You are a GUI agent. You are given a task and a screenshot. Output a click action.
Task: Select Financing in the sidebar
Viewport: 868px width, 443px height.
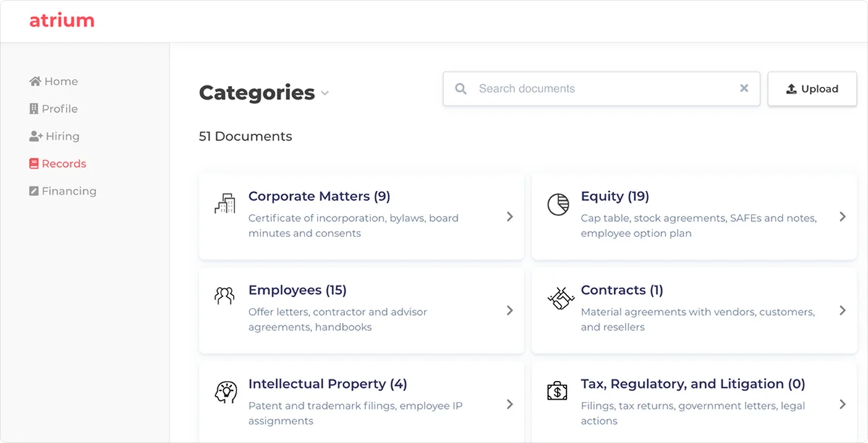(x=62, y=192)
